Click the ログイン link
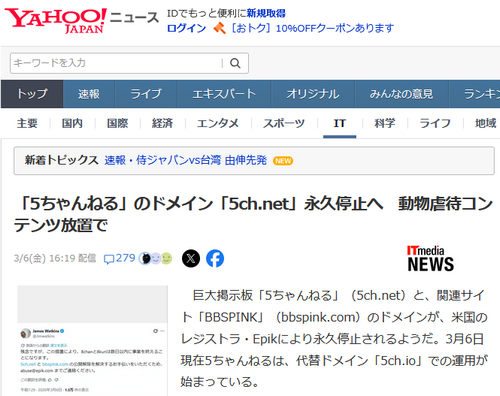Screen dimensions: 500x396 tap(186, 28)
